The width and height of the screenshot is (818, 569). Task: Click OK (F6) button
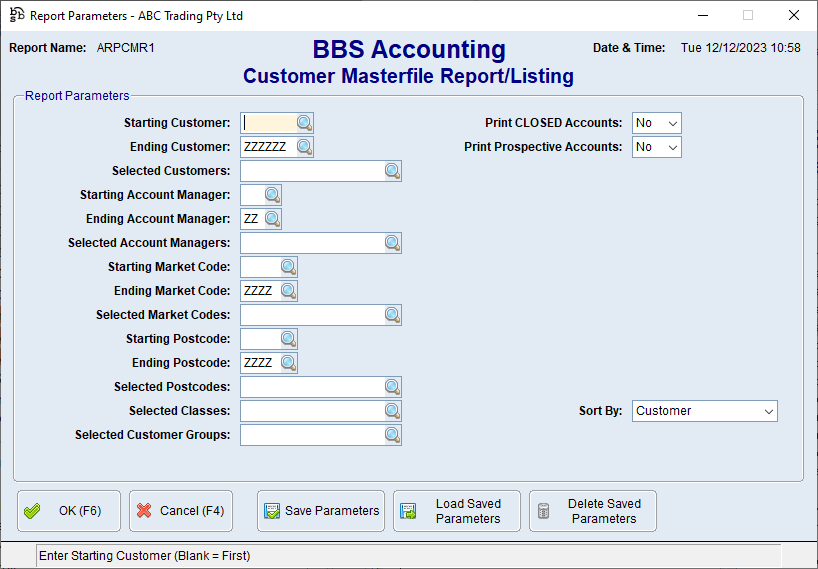pos(69,511)
